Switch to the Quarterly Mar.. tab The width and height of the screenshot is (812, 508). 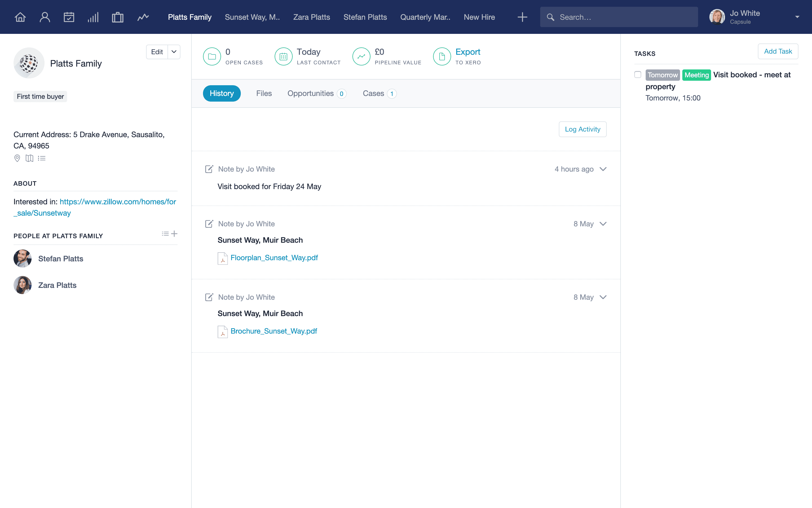425,17
